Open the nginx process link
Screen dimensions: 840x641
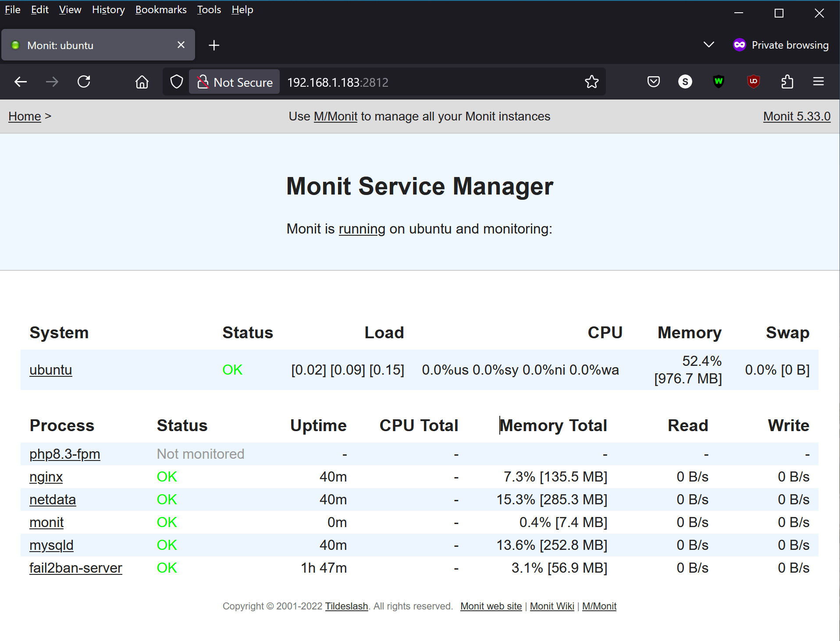(x=46, y=477)
